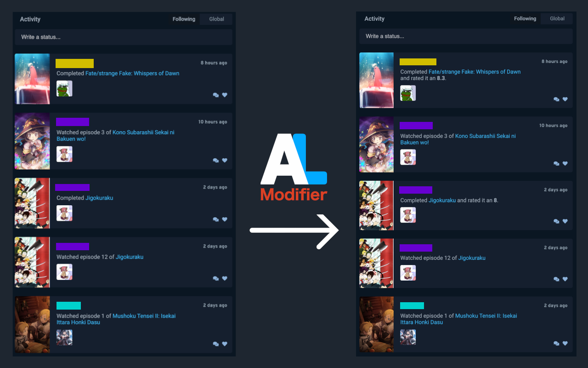The width and height of the screenshot is (588, 368).
Task: Open replies on Kono Subarashii post, left feed
Action: 216,161
